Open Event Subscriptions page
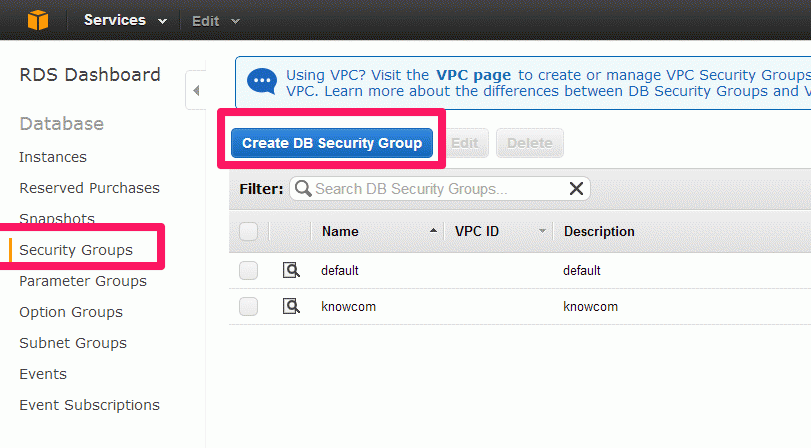811x448 pixels. (89, 405)
